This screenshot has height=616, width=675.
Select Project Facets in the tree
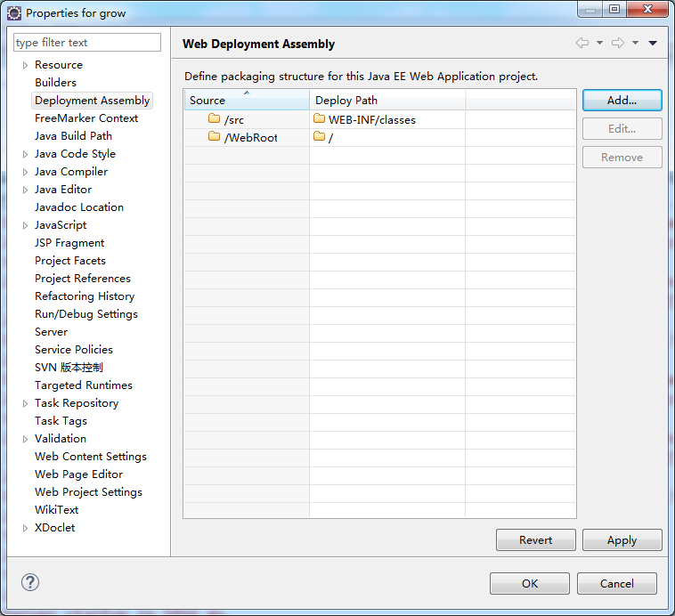tap(70, 261)
